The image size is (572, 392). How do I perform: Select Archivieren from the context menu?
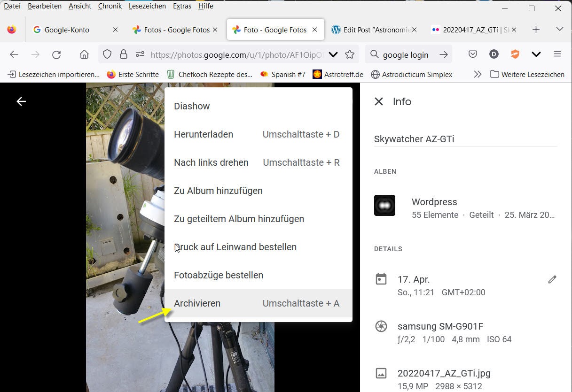(197, 303)
